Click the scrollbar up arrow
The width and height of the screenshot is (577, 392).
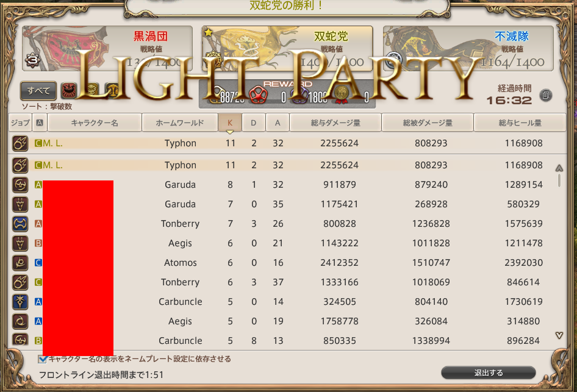coord(559,168)
